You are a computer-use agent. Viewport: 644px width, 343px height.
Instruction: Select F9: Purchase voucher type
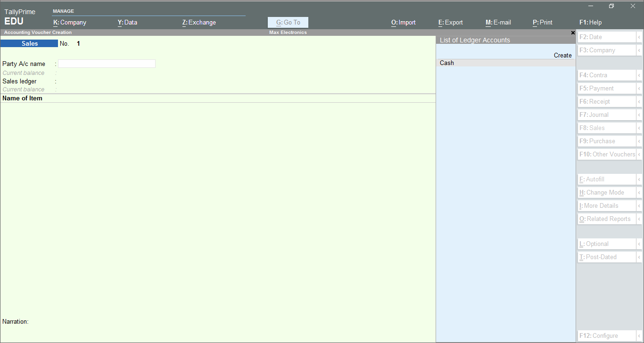[x=607, y=141]
